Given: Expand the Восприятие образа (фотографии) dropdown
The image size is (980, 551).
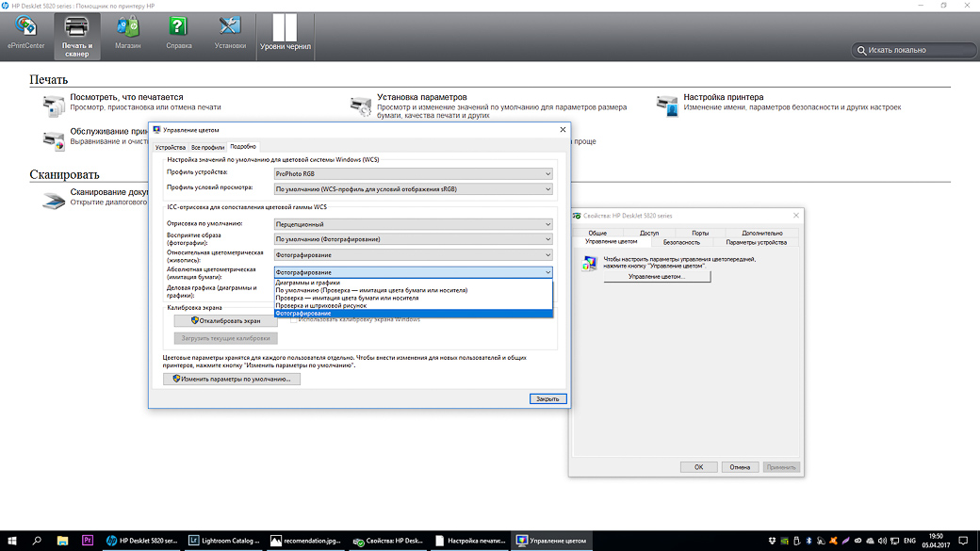Looking at the screenshot, I should pos(413,238).
